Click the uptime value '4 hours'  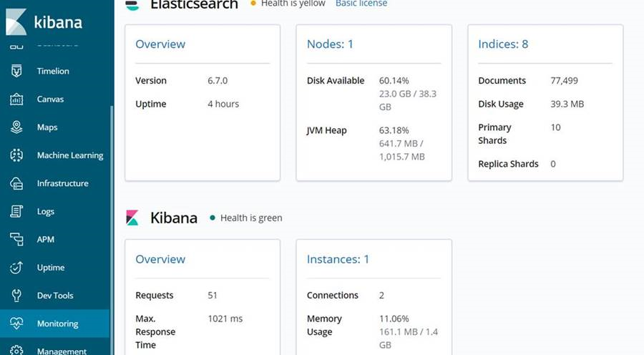click(223, 104)
